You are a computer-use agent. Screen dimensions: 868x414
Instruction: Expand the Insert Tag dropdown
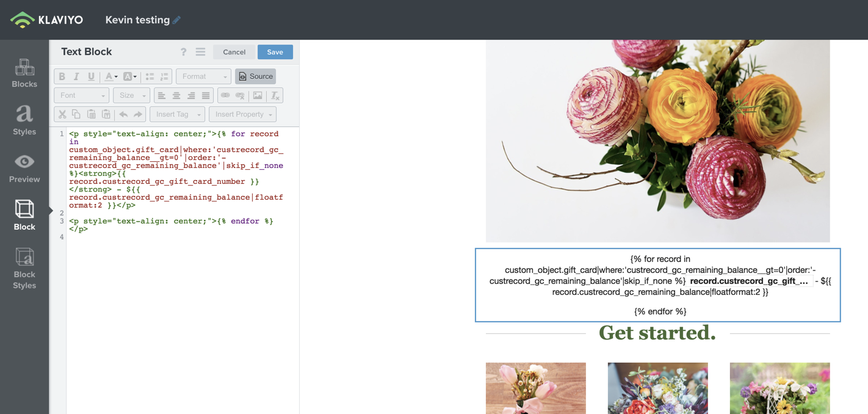177,114
